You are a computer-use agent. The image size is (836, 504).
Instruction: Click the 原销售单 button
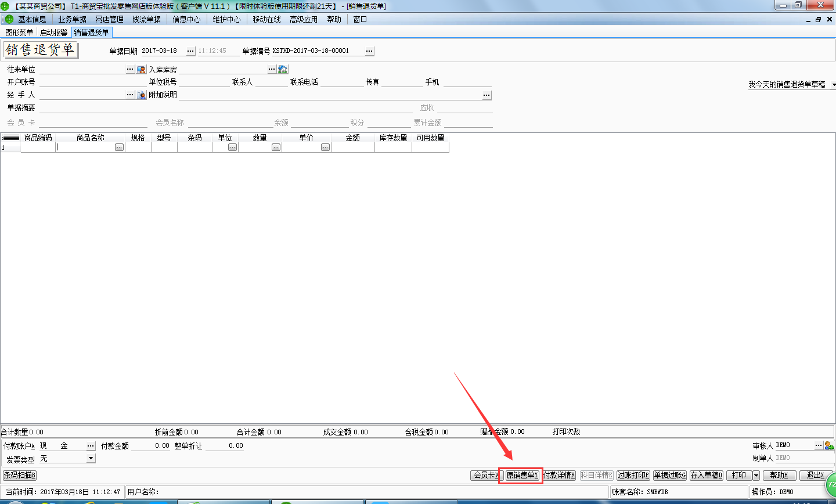click(522, 476)
